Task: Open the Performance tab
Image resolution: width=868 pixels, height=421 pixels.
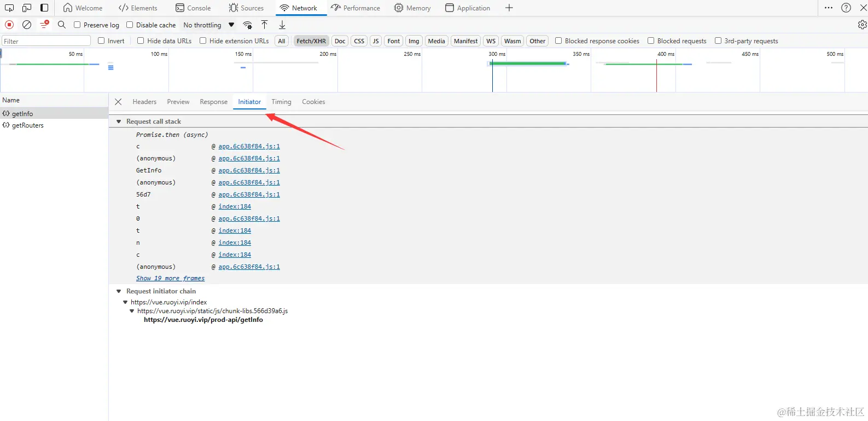Action: 356,8
